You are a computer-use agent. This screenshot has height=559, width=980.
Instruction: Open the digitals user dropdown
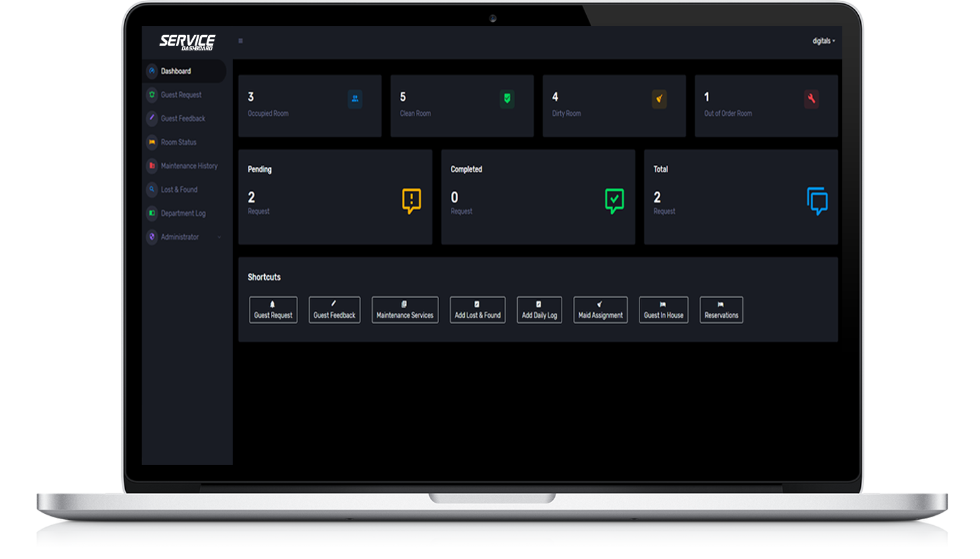823,41
